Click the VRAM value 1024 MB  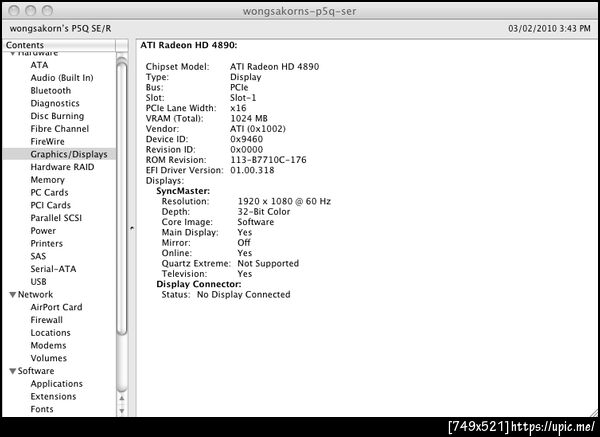tap(249, 119)
